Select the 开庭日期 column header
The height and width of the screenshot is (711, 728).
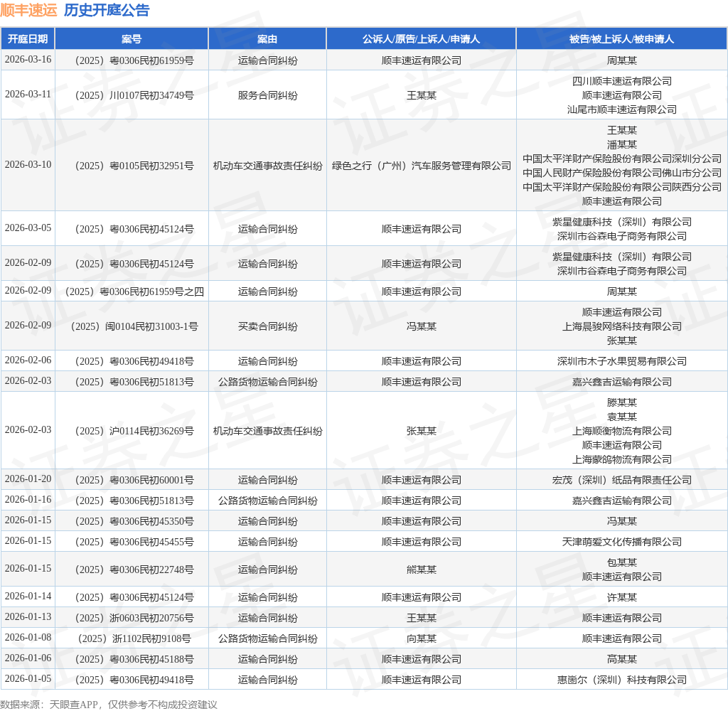[x=28, y=39]
